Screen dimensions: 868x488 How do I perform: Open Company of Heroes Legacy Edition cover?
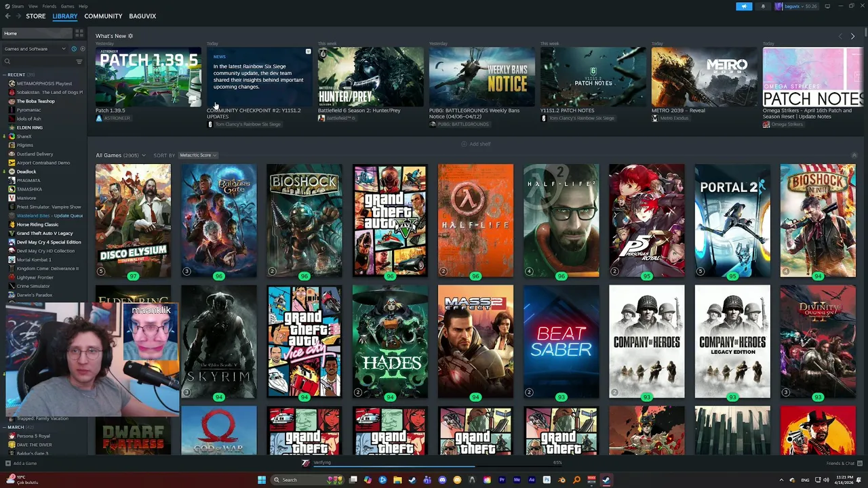[732, 342]
